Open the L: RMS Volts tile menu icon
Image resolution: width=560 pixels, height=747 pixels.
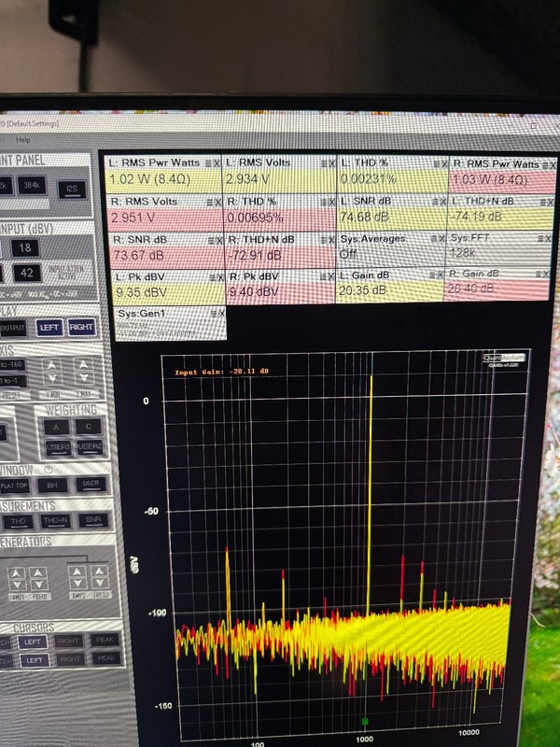(x=324, y=163)
